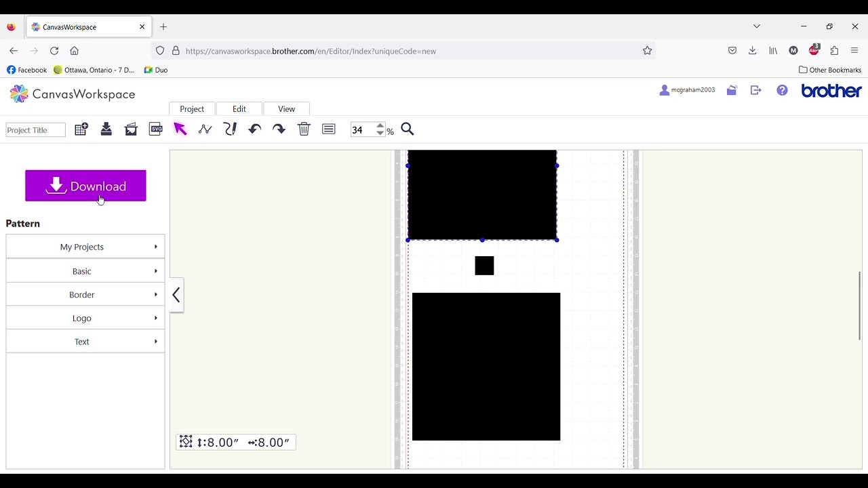Click the download-to-tray toolbar icon
The height and width of the screenshot is (488, 868).
pos(106,129)
